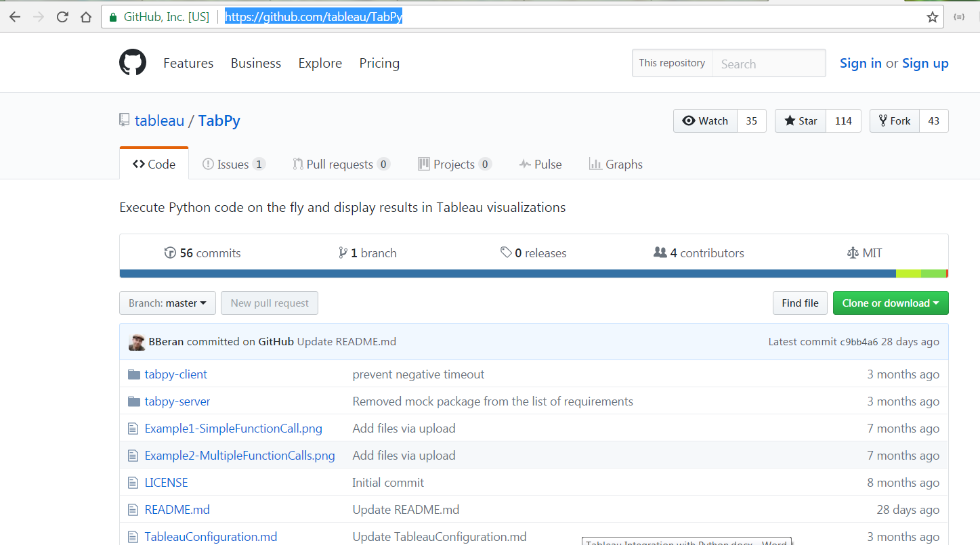View the 56 commits history
This screenshot has height=545, width=980.
203,253
